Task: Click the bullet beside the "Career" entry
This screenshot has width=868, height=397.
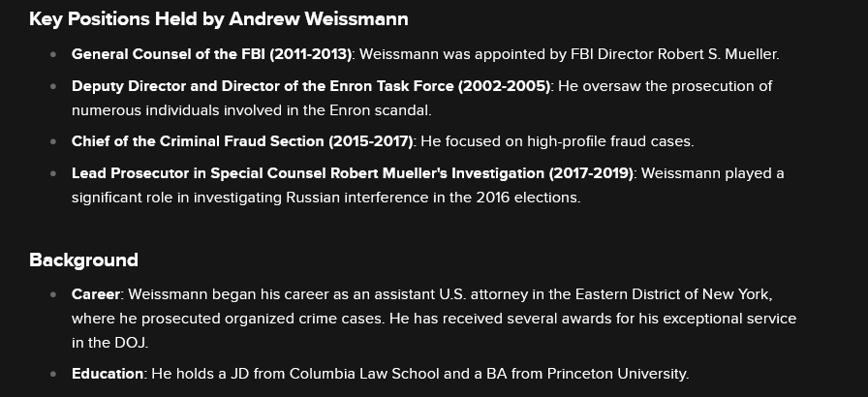Action: click(53, 293)
